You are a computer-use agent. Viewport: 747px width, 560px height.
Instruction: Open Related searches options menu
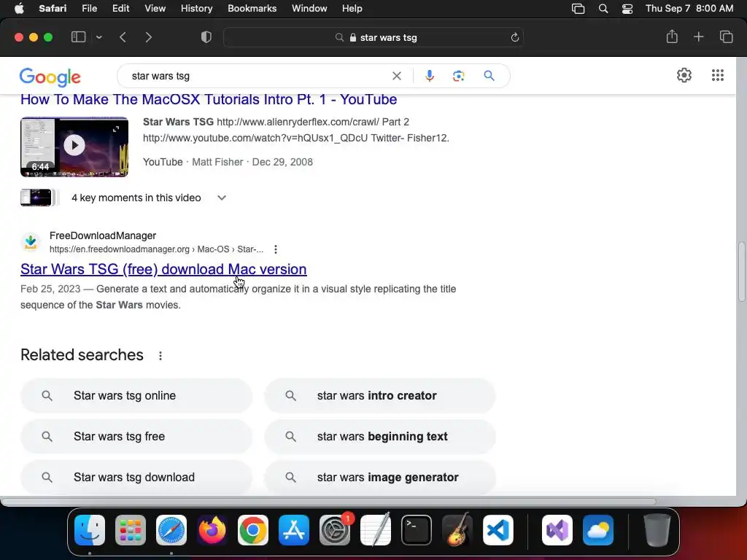(x=160, y=356)
